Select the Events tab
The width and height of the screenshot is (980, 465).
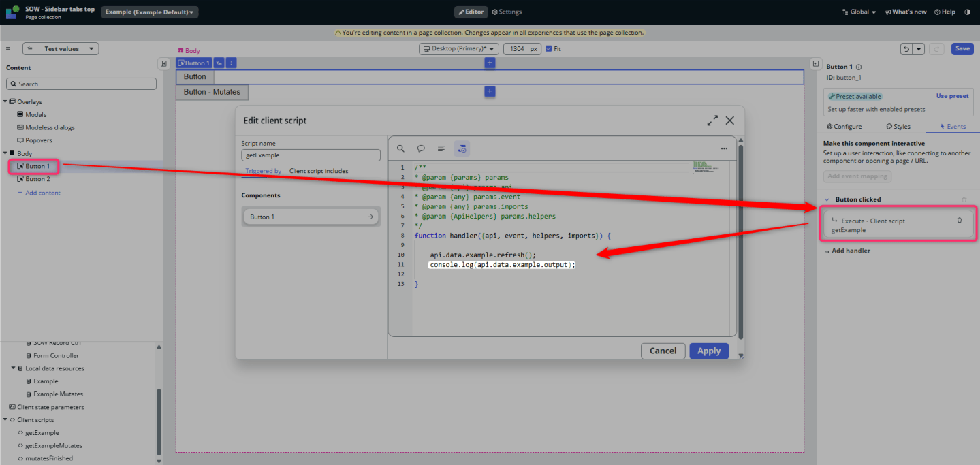952,127
